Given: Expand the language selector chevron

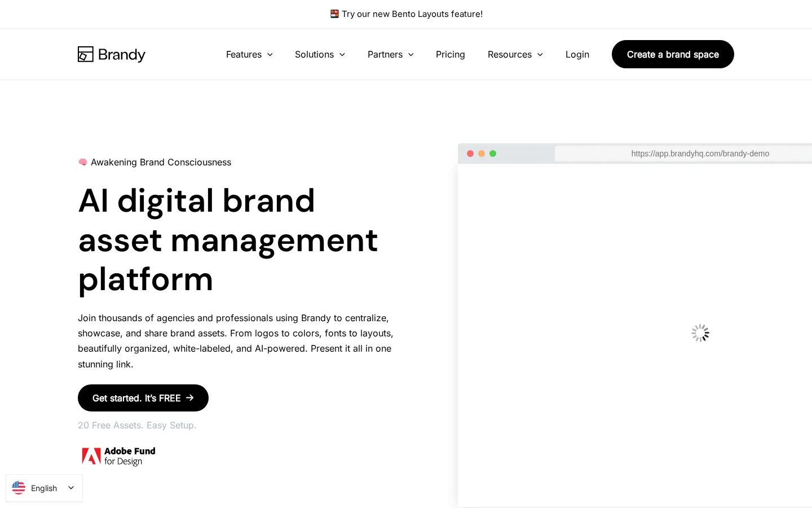Looking at the screenshot, I should pos(71,488).
